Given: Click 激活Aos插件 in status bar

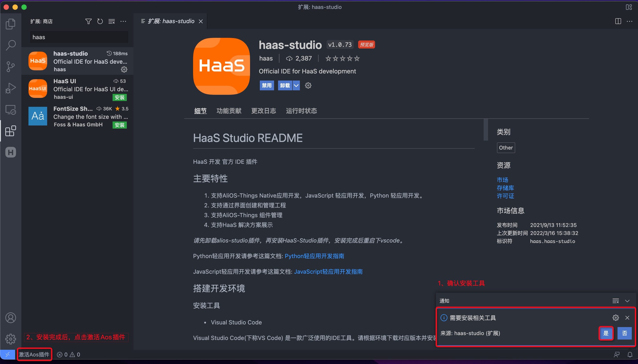Looking at the screenshot, I should coord(34,354).
